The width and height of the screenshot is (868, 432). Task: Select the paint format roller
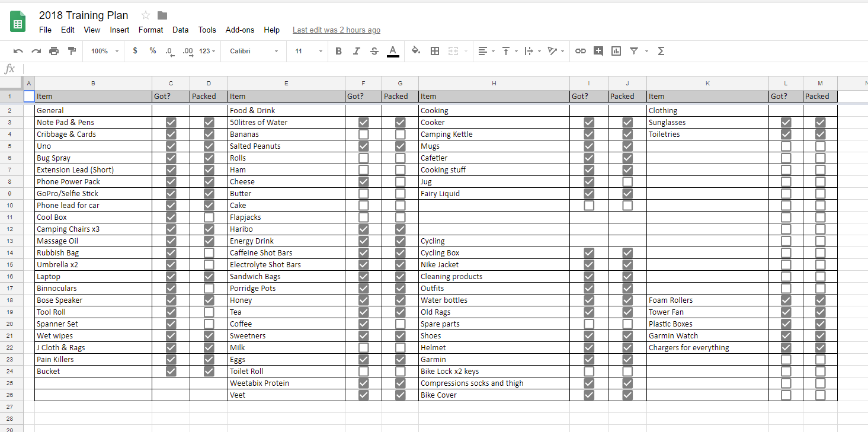coord(72,51)
